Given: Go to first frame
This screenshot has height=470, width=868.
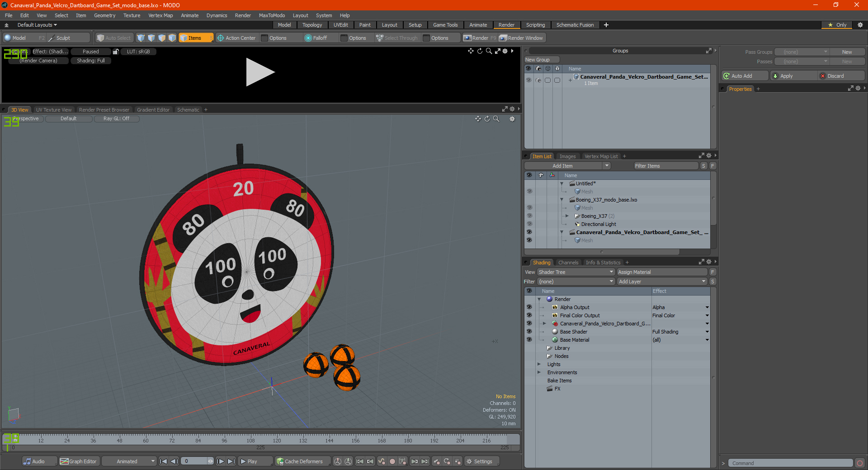Looking at the screenshot, I should [x=164, y=461].
